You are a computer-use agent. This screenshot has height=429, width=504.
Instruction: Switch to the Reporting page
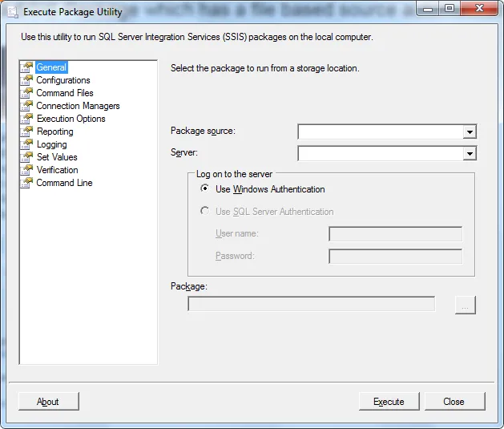pyautogui.click(x=55, y=132)
